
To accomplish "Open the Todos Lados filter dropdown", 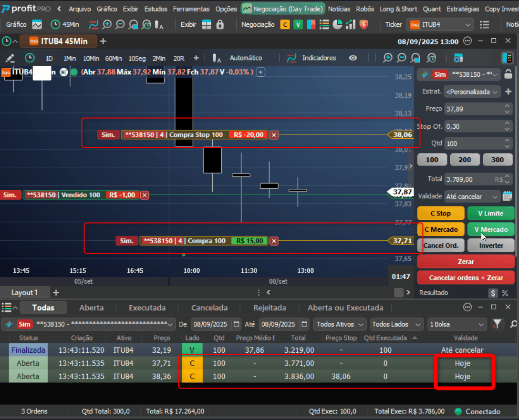I will [x=396, y=325].
